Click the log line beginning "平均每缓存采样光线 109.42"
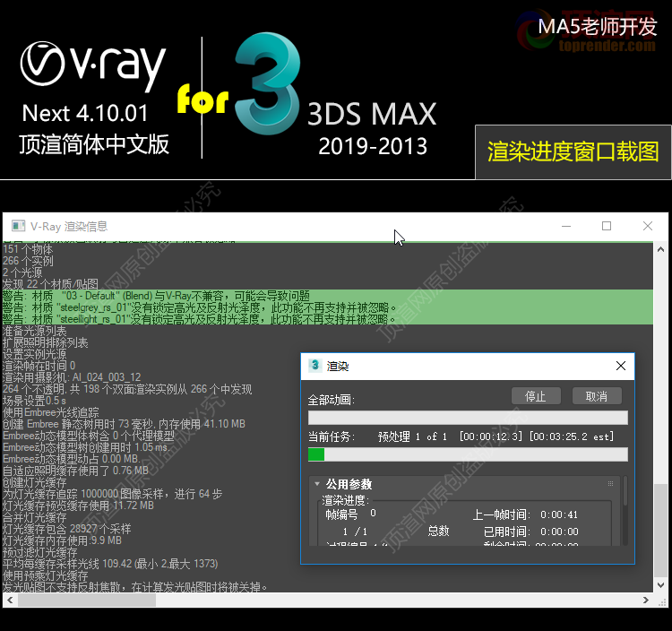Viewport: 672px width, 631px height. 110,564
